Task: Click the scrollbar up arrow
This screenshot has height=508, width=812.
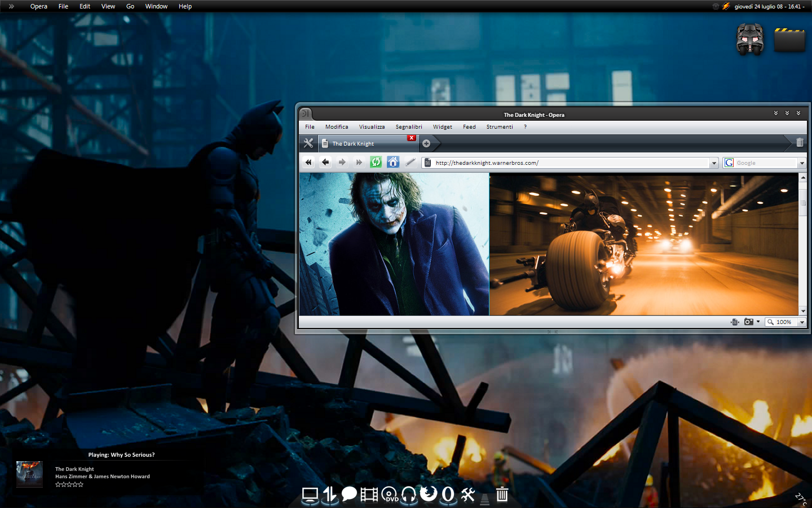Action: (802, 177)
